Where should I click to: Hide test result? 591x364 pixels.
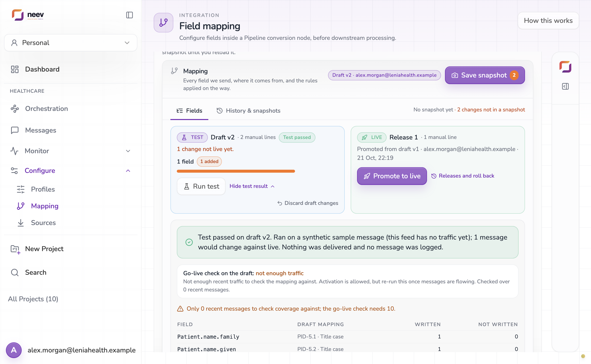tap(252, 186)
